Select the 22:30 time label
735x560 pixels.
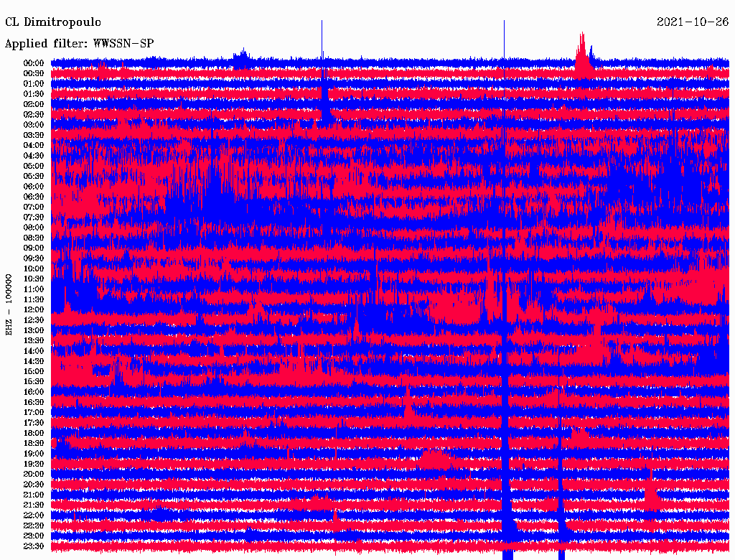click(34, 526)
